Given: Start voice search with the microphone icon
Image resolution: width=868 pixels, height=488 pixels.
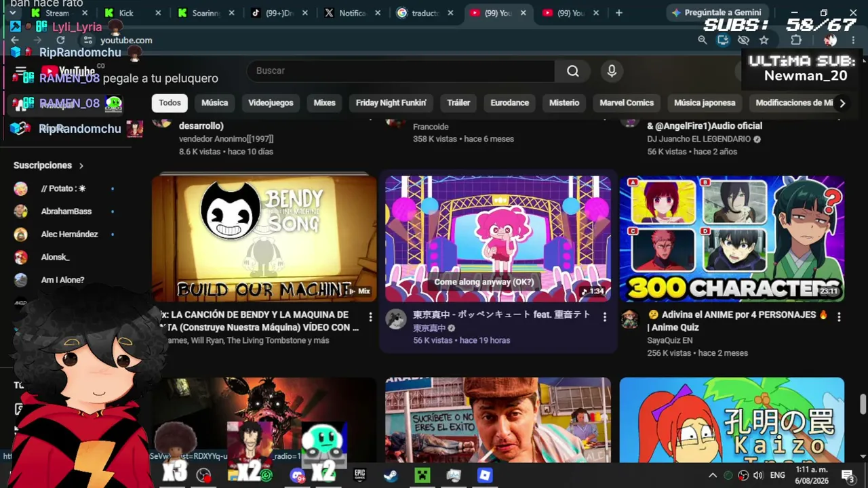Looking at the screenshot, I should 612,70.
